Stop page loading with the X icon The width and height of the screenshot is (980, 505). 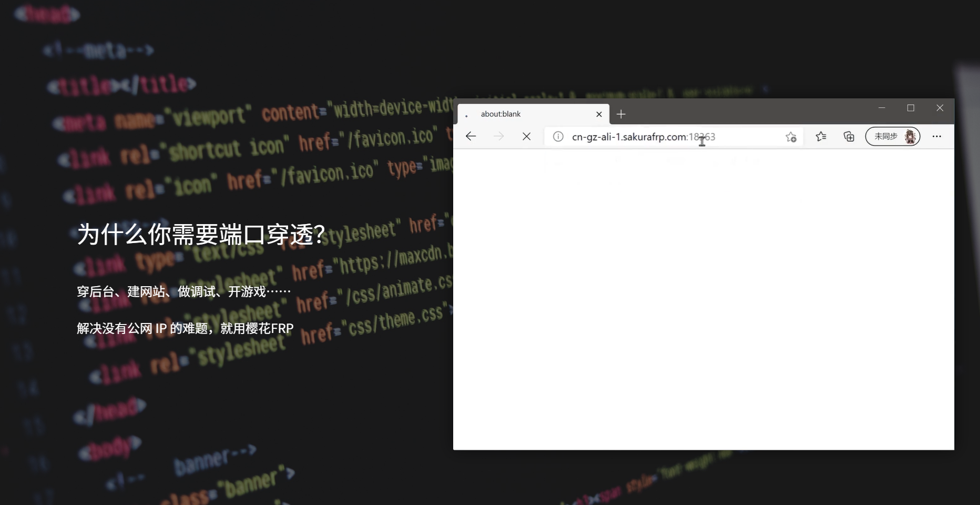(527, 136)
